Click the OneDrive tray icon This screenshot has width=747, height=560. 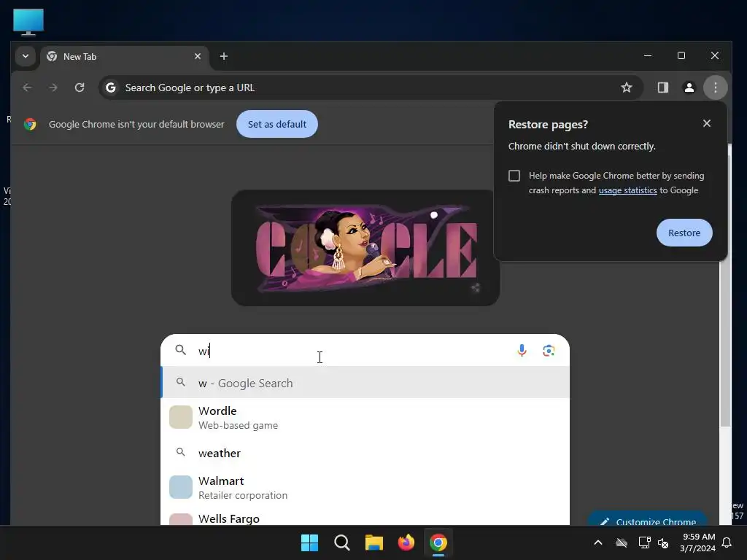(x=622, y=542)
